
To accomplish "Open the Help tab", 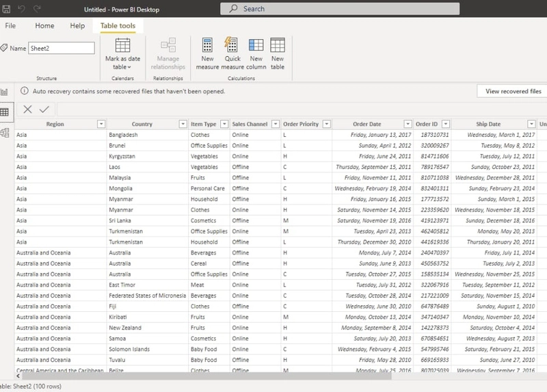I will pos(77,25).
